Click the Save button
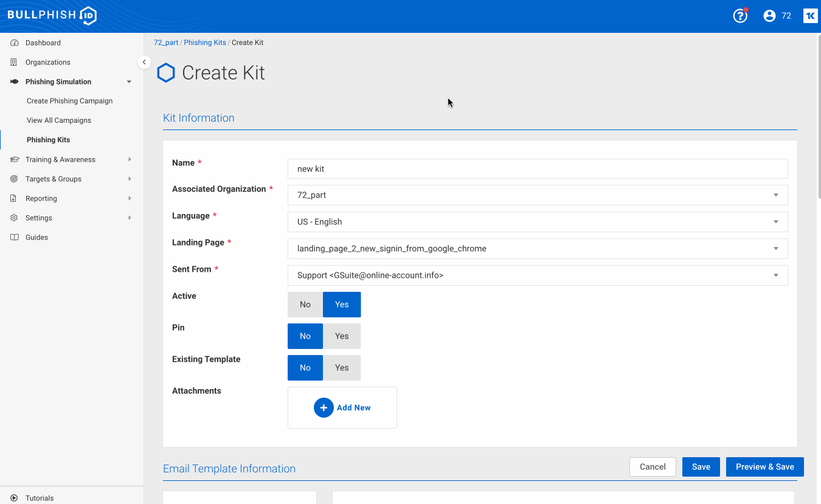821x504 pixels. [x=701, y=467]
